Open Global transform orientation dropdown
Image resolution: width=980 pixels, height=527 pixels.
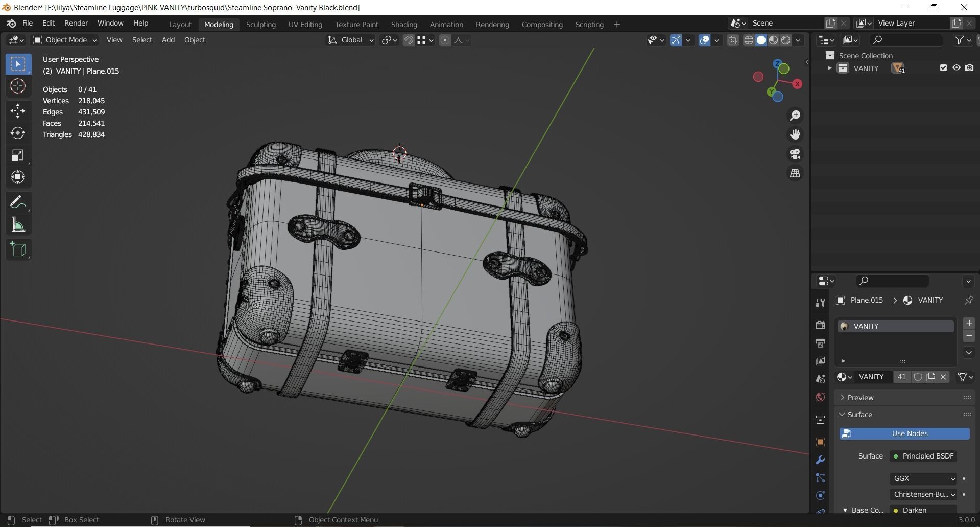[x=350, y=40]
